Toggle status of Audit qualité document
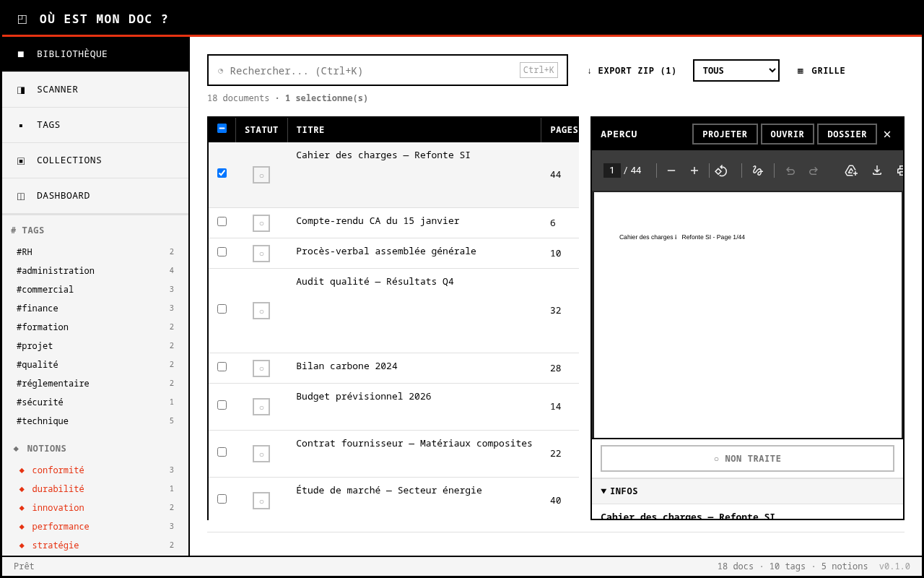Viewport: 924px width, 578px height. [x=261, y=311]
